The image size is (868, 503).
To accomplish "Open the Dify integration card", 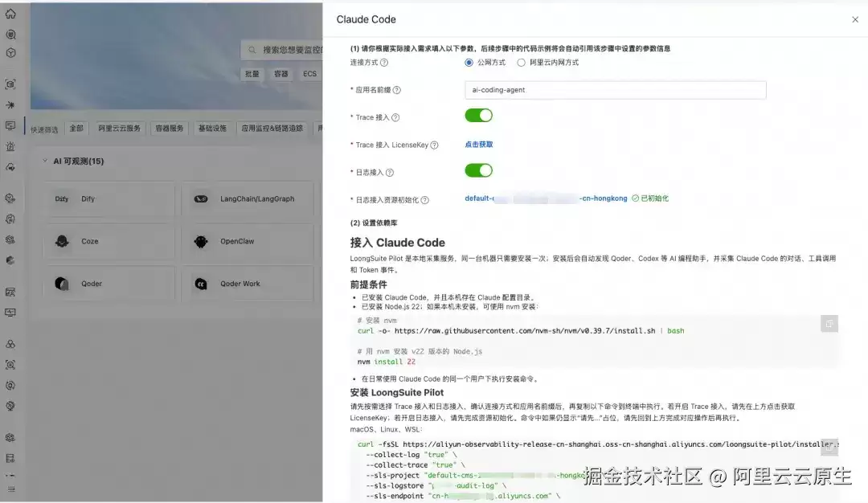I will click(109, 198).
